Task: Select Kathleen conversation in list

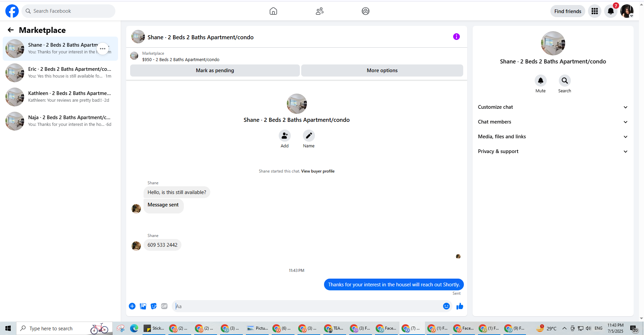Action: point(60,97)
